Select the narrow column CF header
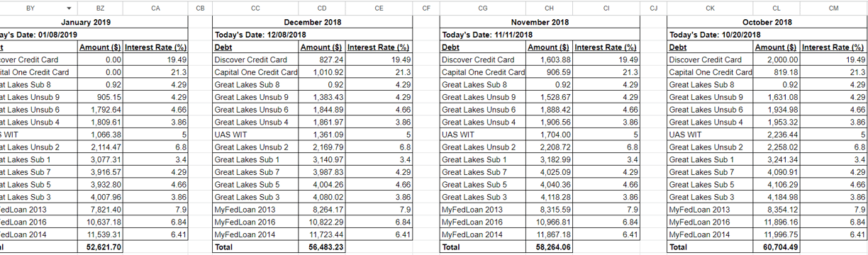Image resolution: width=868 pixels, height=255 pixels. 425,8
